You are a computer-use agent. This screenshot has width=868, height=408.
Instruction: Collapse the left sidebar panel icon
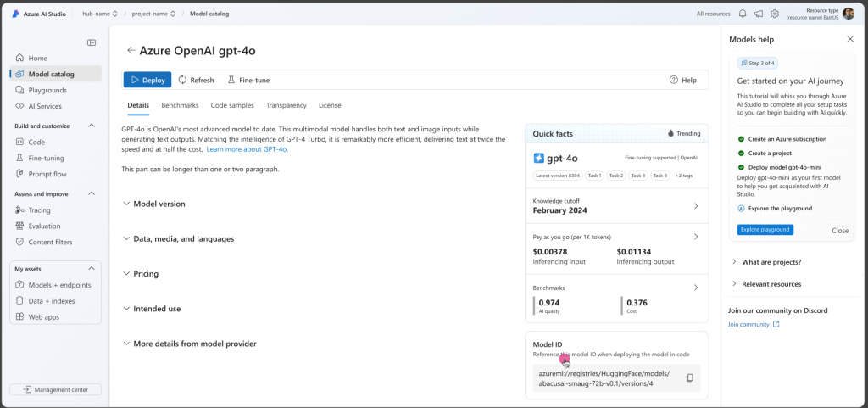[92, 42]
